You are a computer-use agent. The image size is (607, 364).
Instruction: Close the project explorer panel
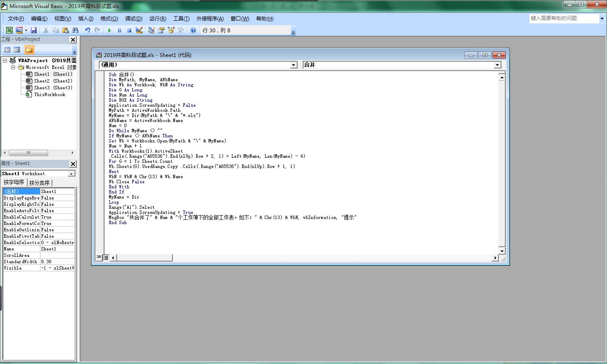click(x=73, y=40)
